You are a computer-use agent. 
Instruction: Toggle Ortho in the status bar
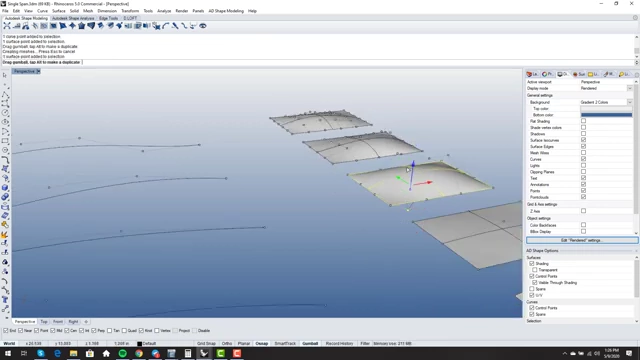point(227,344)
